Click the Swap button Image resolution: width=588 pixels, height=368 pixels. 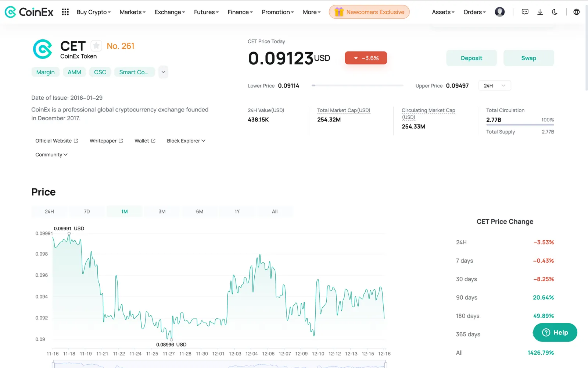tap(528, 58)
